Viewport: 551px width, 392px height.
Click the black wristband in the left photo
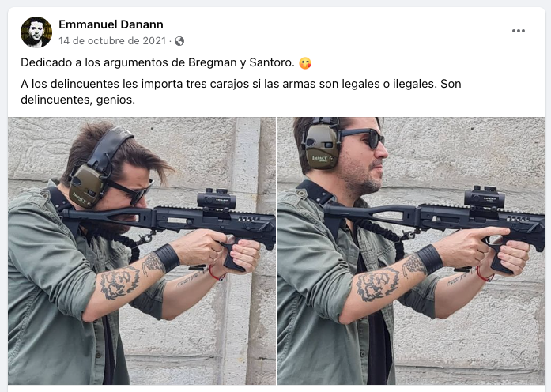tap(168, 258)
